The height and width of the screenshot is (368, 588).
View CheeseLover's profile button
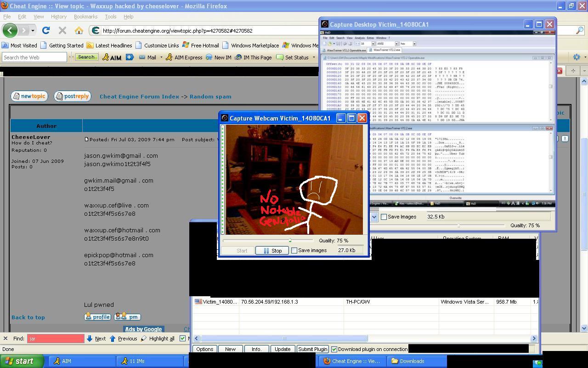(x=97, y=317)
